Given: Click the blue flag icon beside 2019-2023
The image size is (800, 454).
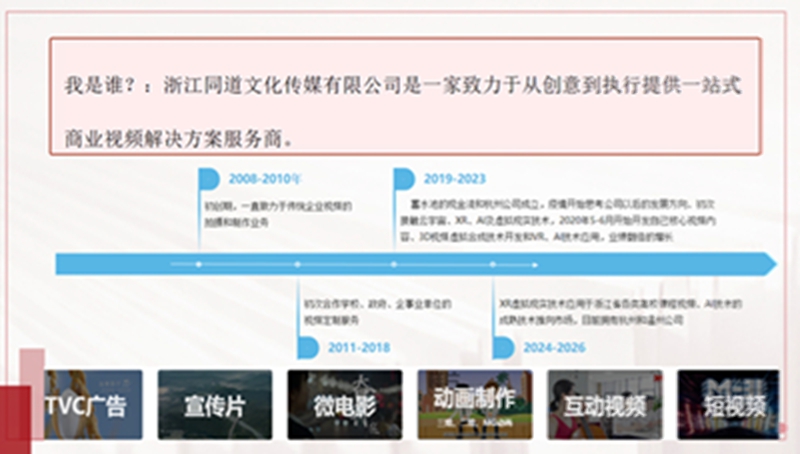Looking at the screenshot, I should click(404, 179).
